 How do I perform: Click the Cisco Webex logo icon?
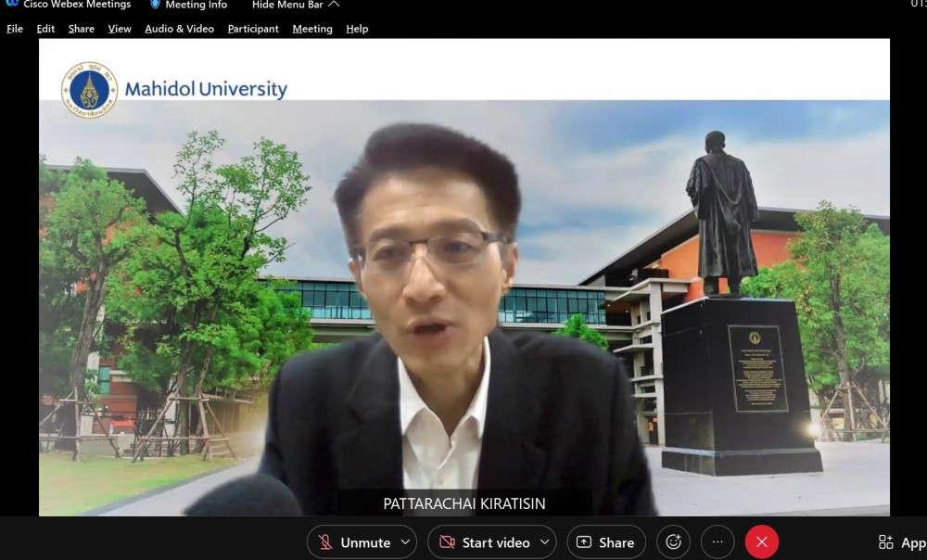click(x=12, y=4)
